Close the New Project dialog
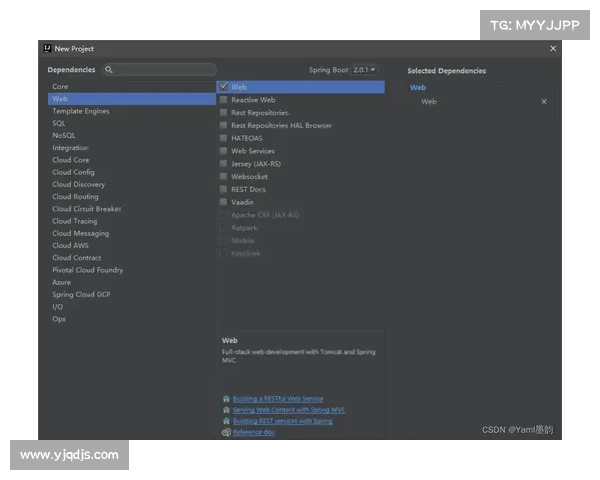 [x=553, y=48]
